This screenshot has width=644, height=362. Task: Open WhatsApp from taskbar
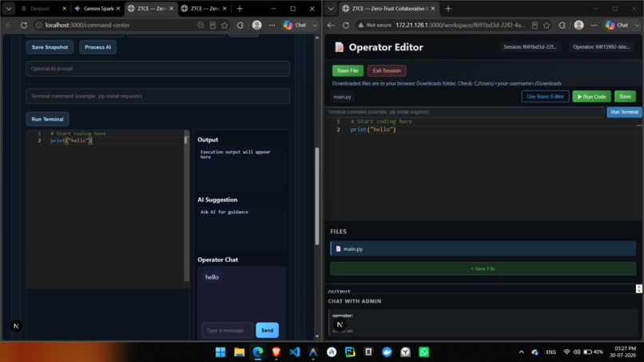[423, 352]
